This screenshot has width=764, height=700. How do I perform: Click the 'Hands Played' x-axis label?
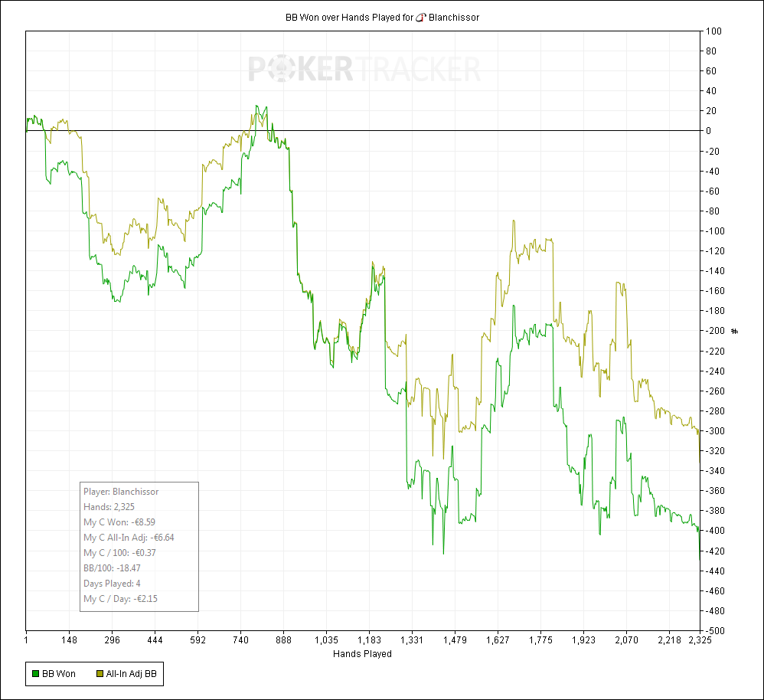pyautogui.click(x=362, y=654)
